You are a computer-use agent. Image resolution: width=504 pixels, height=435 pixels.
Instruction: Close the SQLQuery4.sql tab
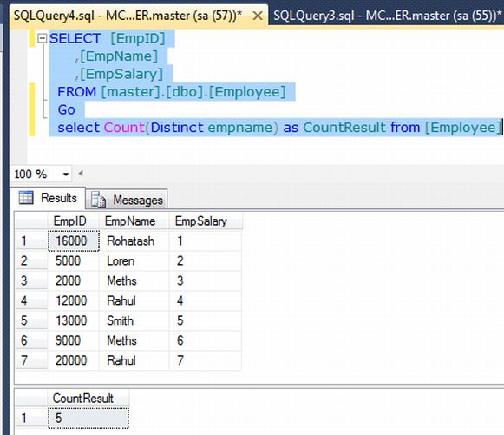(258, 16)
